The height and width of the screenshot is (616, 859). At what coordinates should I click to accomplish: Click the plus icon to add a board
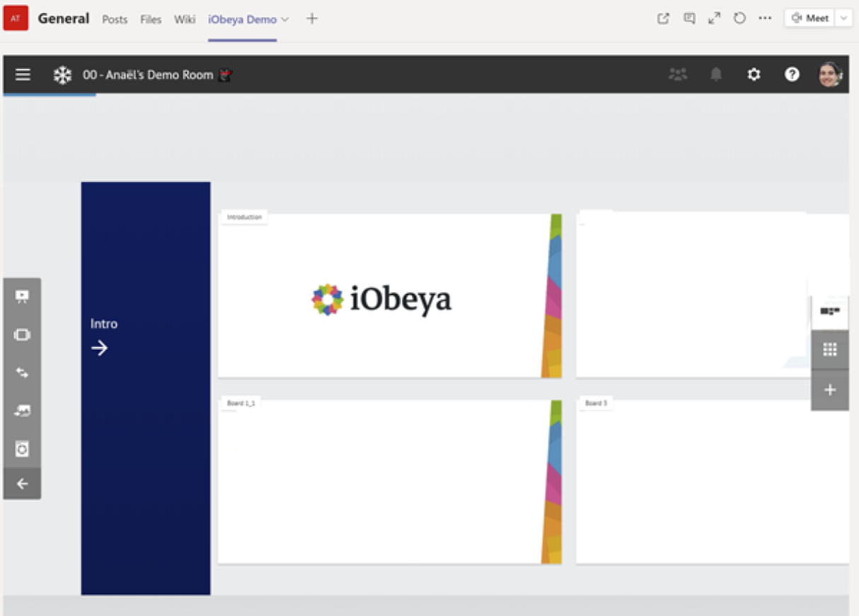coord(829,388)
